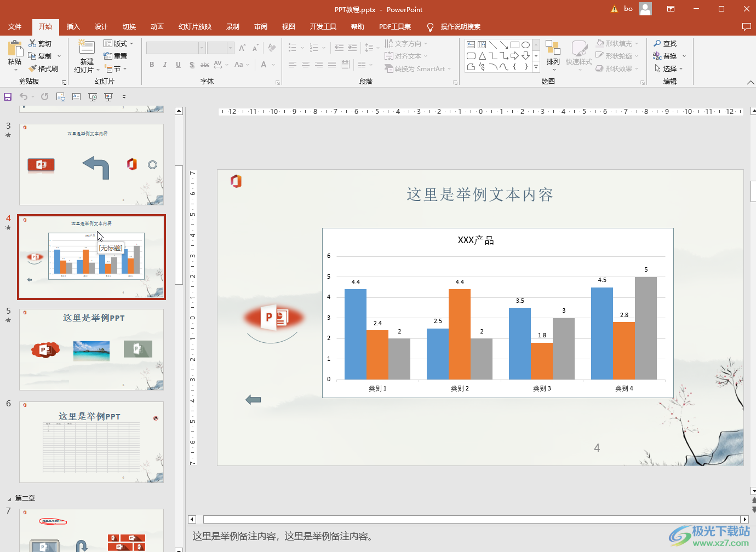
Task: Click the notes pane text 这里是举例备注内容
Action: click(x=284, y=536)
